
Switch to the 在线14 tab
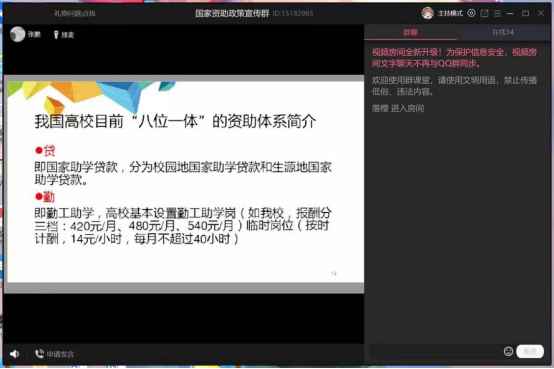point(503,33)
